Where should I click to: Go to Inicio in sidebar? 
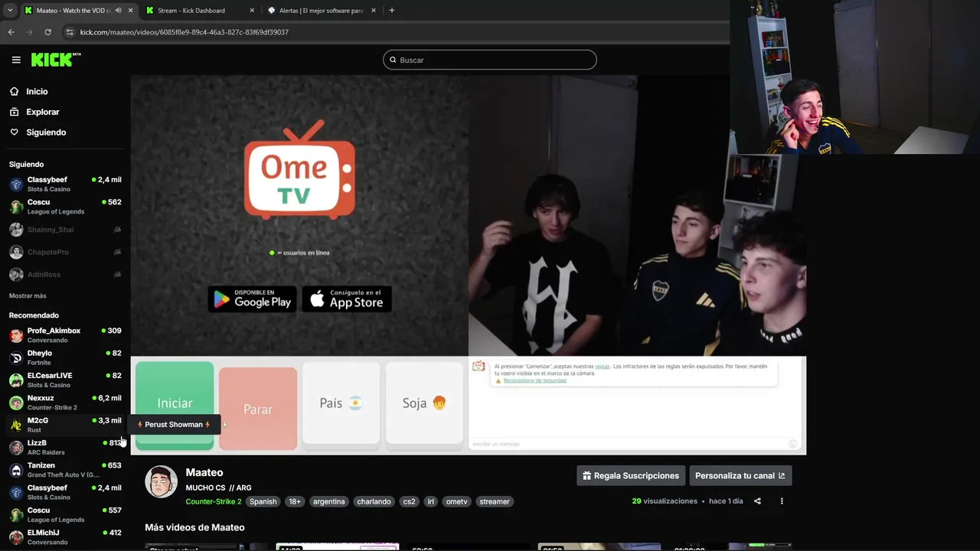[x=37, y=91]
